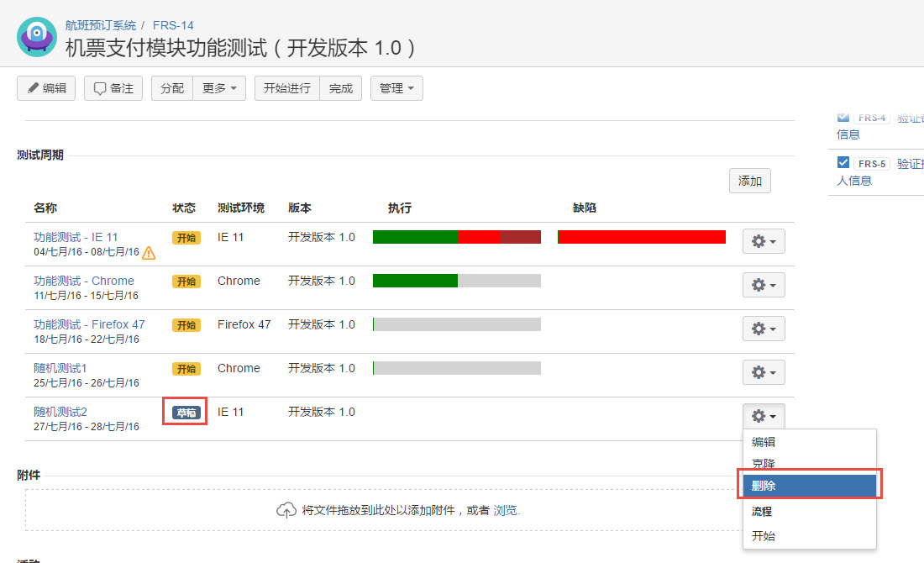Toggle the FRS-4 checkbox
Image resolution: width=924 pixels, height=563 pixels.
843,117
